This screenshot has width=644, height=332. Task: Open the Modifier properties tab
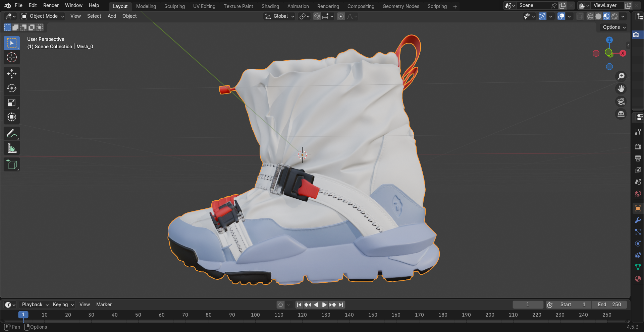[x=638, y=220]
